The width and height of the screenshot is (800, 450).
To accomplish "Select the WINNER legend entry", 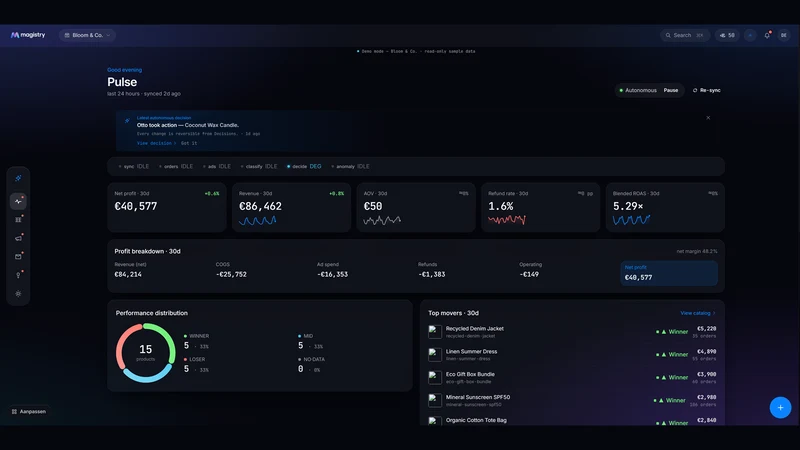I will (x=197, y=341).
